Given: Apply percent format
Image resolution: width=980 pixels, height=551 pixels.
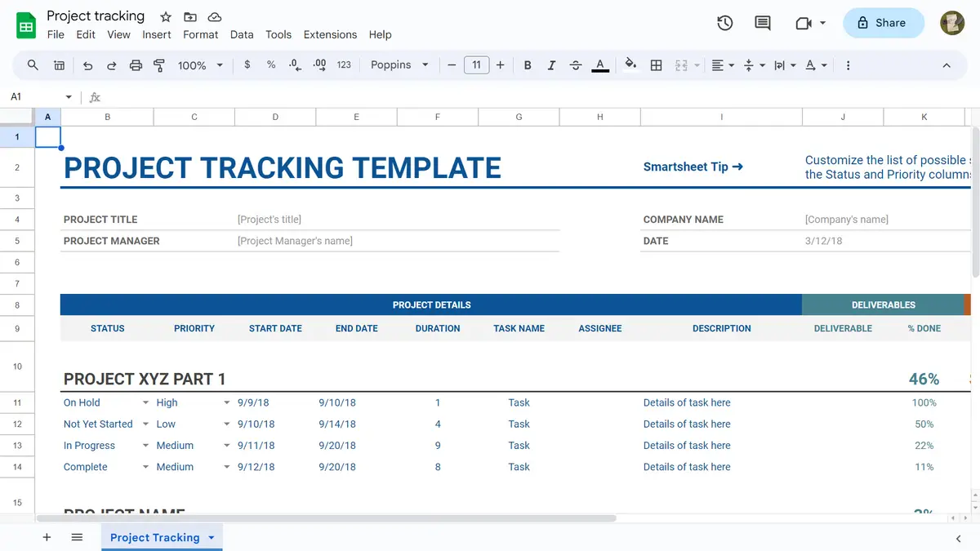Looking at the screenshot, I should click(271, 65).
